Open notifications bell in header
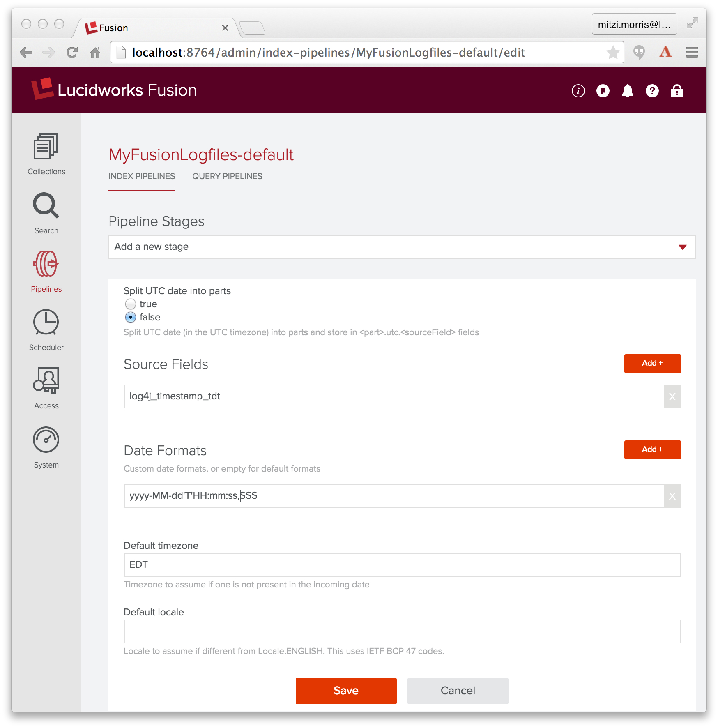The height and width of the screenshot is (728, 718). point(627,91)
